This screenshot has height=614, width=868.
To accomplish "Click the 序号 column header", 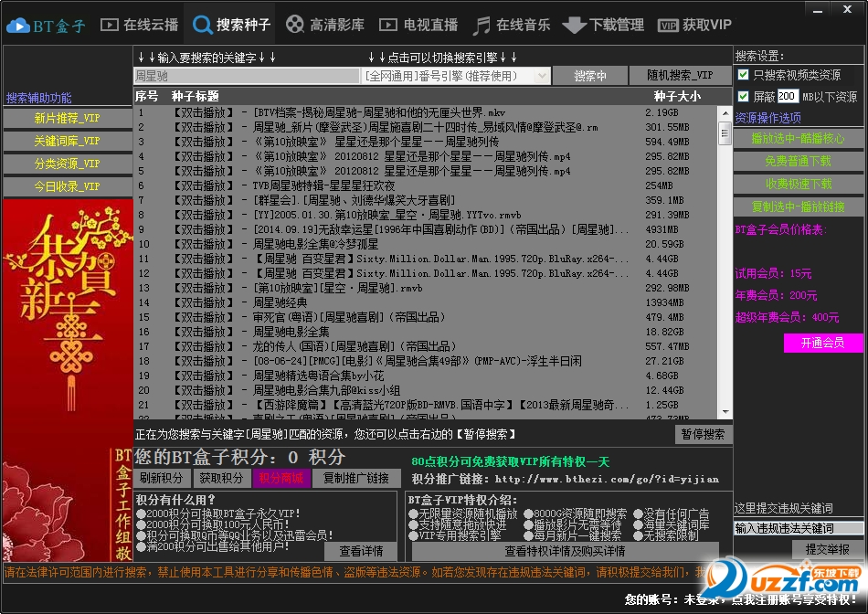I will [146, 96].
